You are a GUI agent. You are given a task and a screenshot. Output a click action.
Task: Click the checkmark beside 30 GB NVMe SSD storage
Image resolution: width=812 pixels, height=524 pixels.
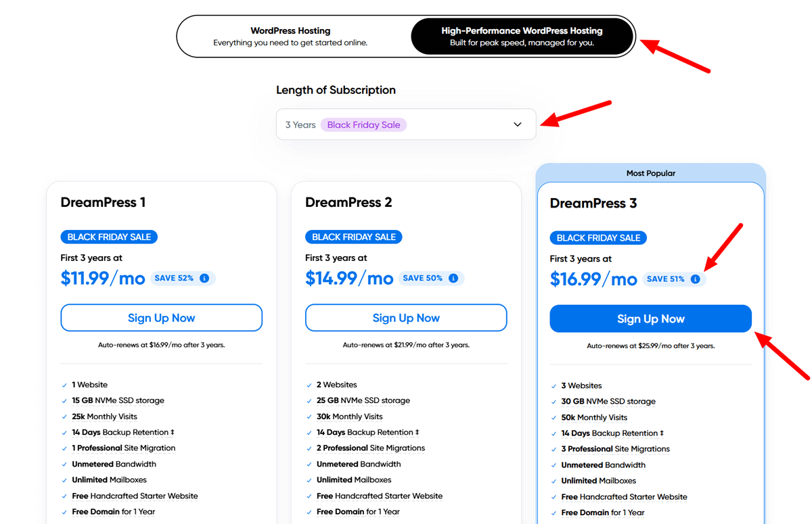point(553,401)
